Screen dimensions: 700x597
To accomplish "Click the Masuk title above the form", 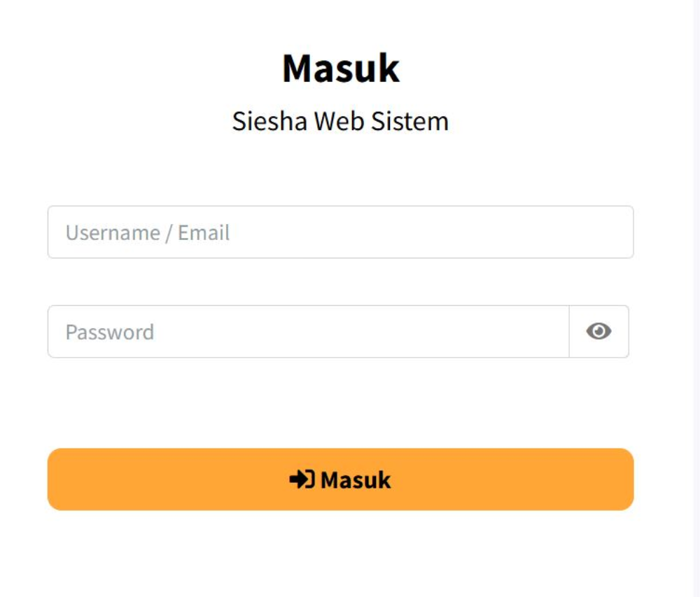I will tap(341, 69).
